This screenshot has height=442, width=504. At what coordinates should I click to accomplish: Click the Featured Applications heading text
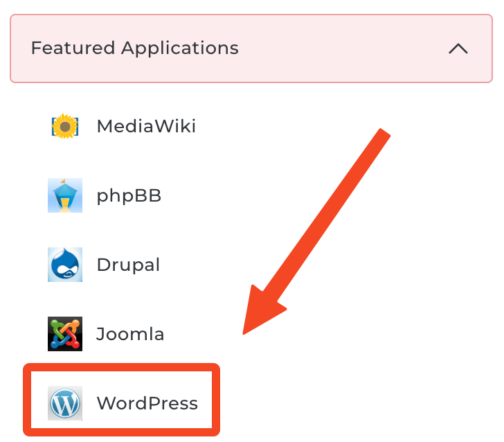(134, 48)
